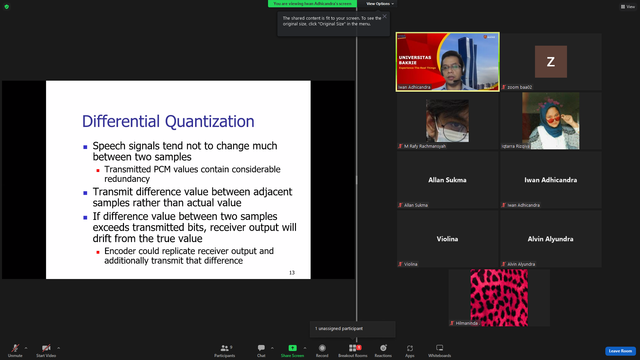Viewport: 640px width, 360px height.
Task: Expand audio options arrow next to Unmute
Action: [26, 348]
